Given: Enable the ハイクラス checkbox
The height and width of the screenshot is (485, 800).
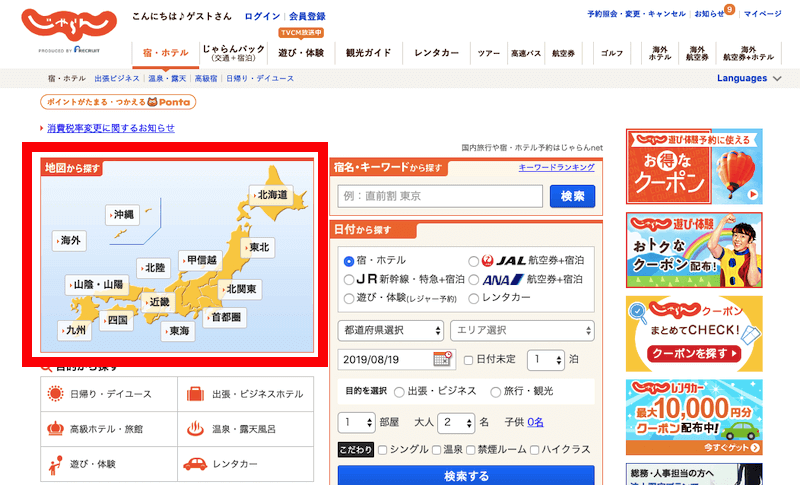Looking at the screenshot, I should pyautogui.click(x=534, y=450).
